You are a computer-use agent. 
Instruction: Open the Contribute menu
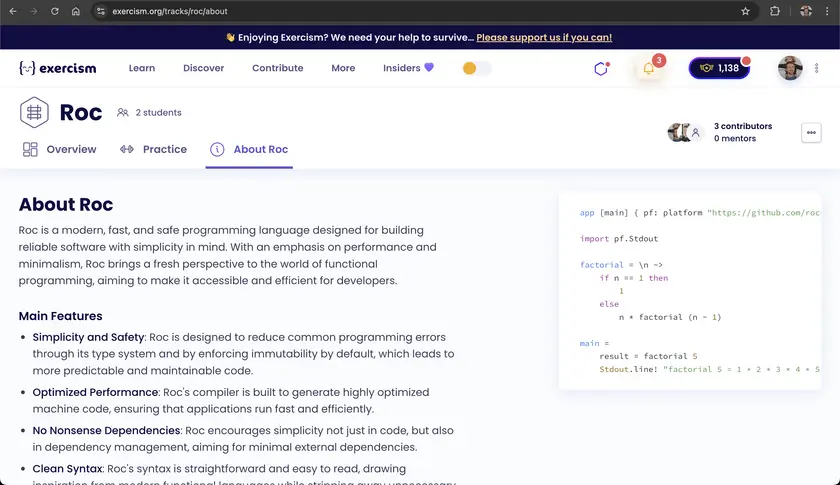coord(278,68)
